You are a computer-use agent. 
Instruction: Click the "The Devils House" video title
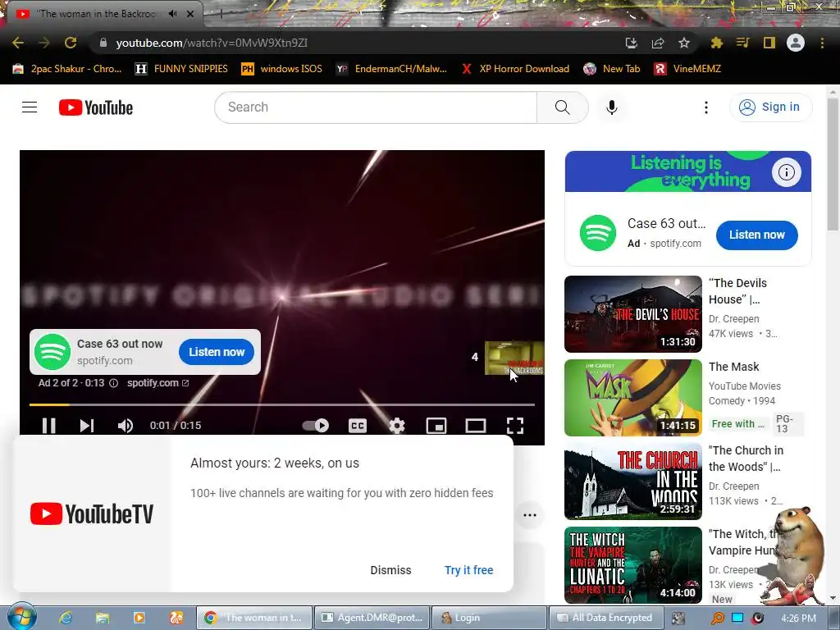coord(737,291)
